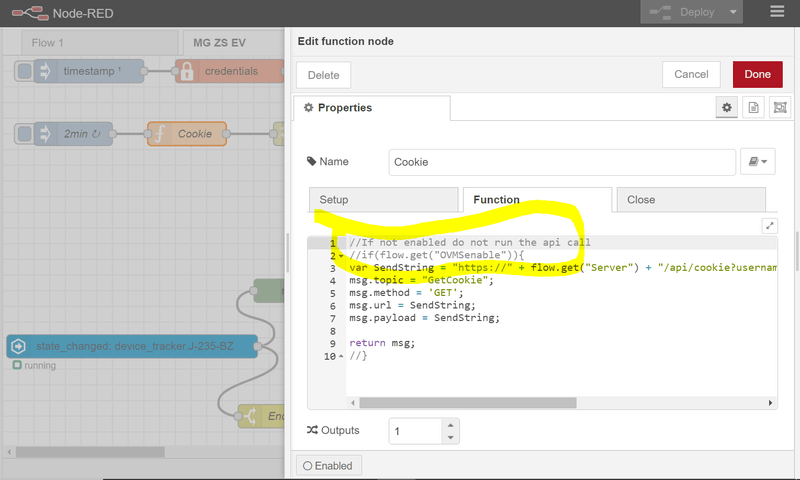Image resolution: width=800 pixels, height=480 pixels.
Task: Edit the Outputs number field
Action: coord(415,431)
